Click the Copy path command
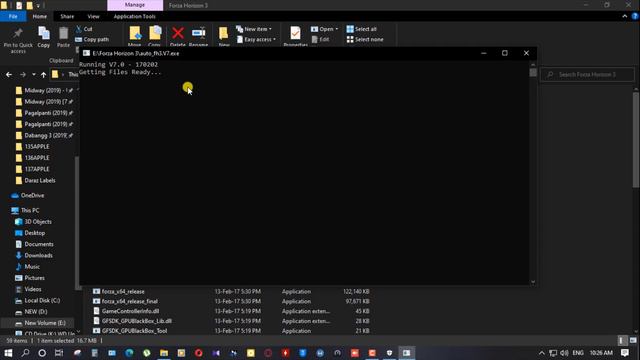The image size is (640, 360). (x=92, y=40)
